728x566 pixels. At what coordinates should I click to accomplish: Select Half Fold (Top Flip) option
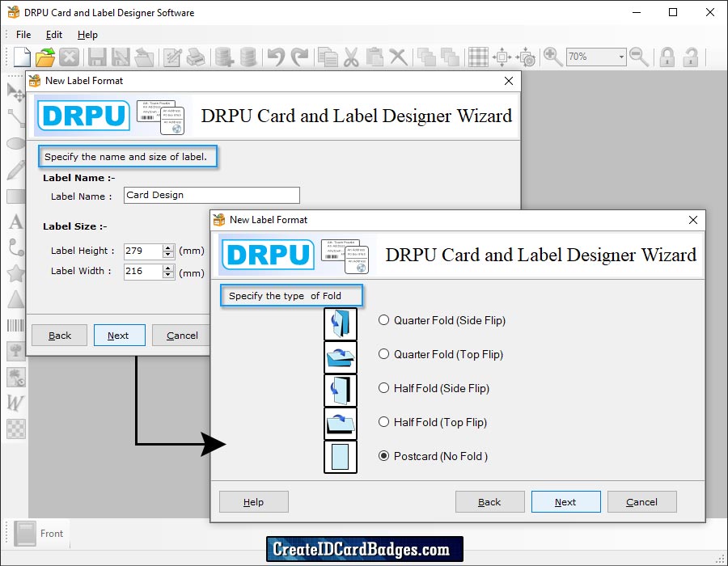coord(433,422)
